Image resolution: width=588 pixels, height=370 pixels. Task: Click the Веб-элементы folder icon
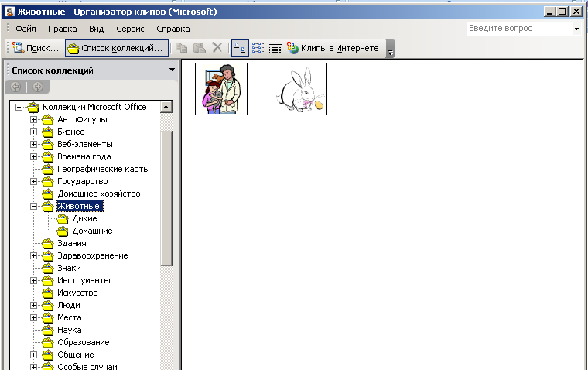(x=48, y=145)
